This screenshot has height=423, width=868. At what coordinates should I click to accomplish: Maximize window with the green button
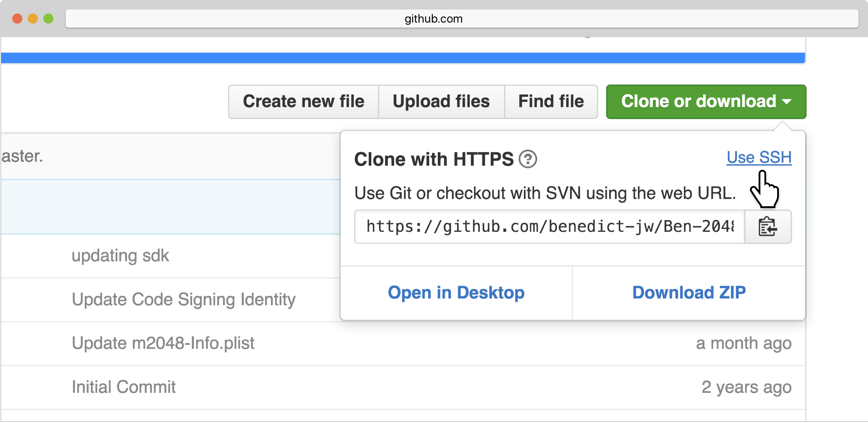[x=49, y=19]
